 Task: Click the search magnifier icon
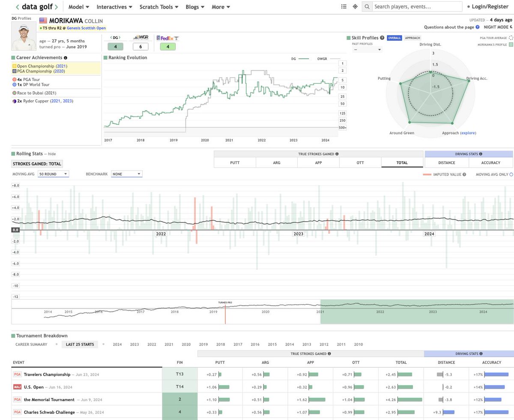368,7
